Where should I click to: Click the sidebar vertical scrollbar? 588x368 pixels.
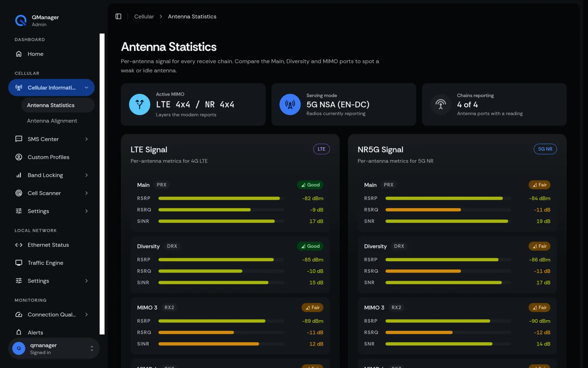click(102, 184)
